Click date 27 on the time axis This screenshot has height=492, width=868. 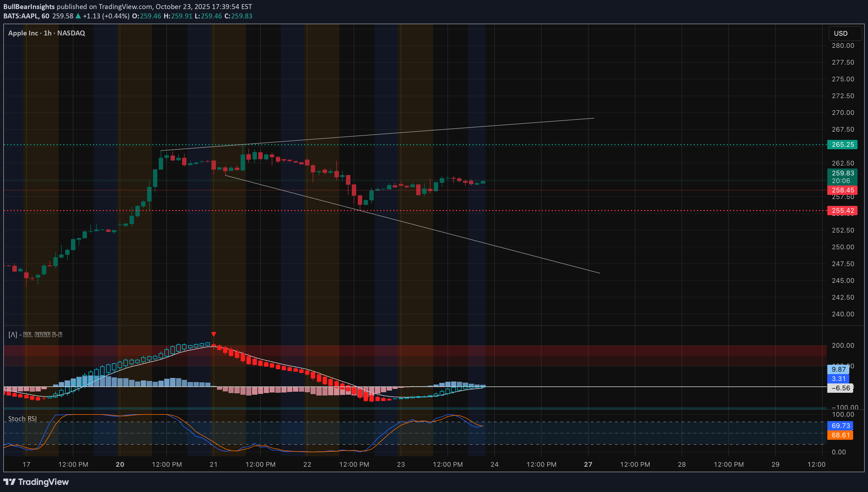[x=588, y=464]
